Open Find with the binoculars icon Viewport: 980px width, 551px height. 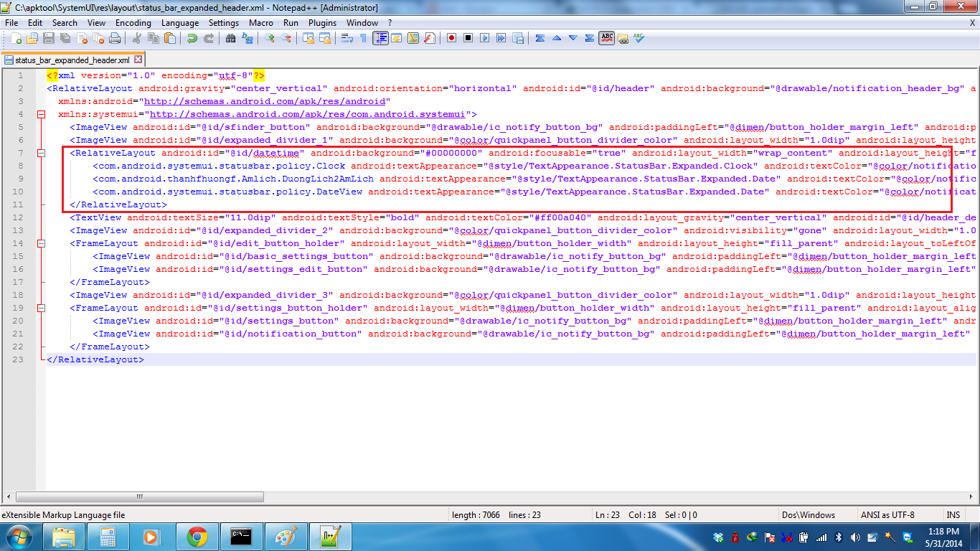point(230,38)
